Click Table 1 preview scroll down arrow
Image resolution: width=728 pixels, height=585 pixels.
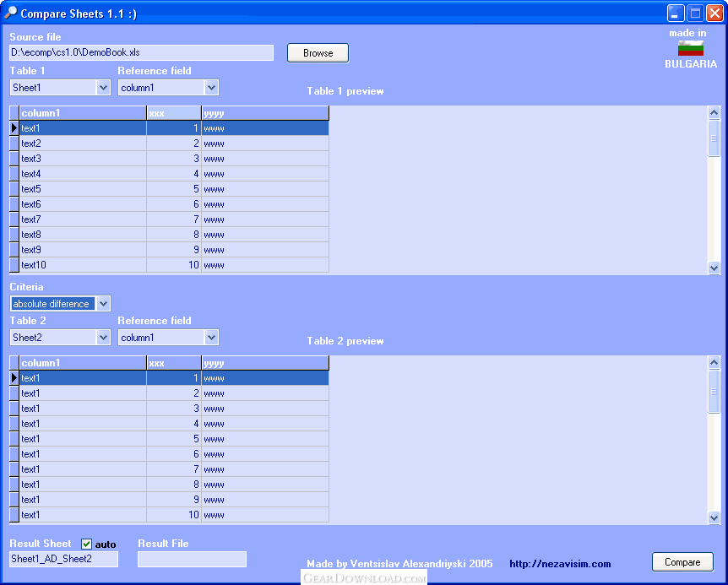[714, 268]
